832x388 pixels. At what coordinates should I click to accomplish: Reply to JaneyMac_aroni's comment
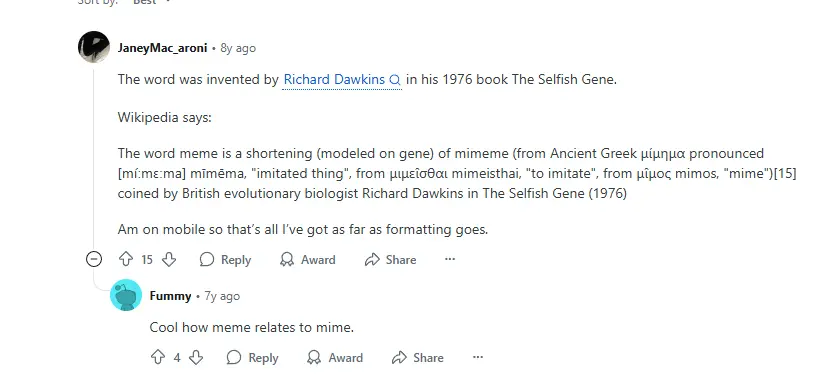(225, 260)
